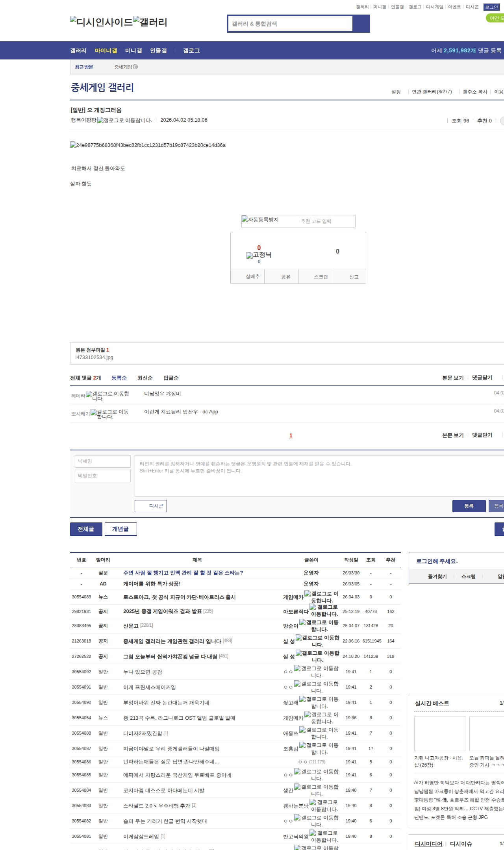The width and height of the screenshot is (504, 850).
Task: Open gallog icon beside commenter 헤데리
Action: point(107,396)
